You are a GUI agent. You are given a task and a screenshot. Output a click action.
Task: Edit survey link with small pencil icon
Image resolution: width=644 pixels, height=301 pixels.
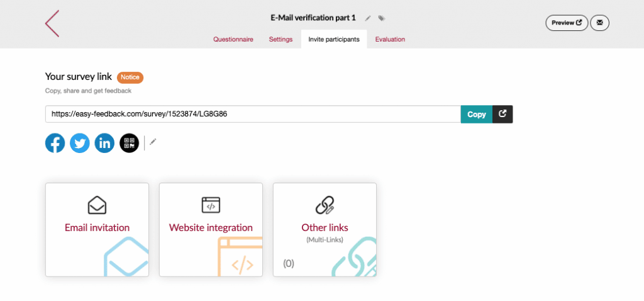[153, 142]
